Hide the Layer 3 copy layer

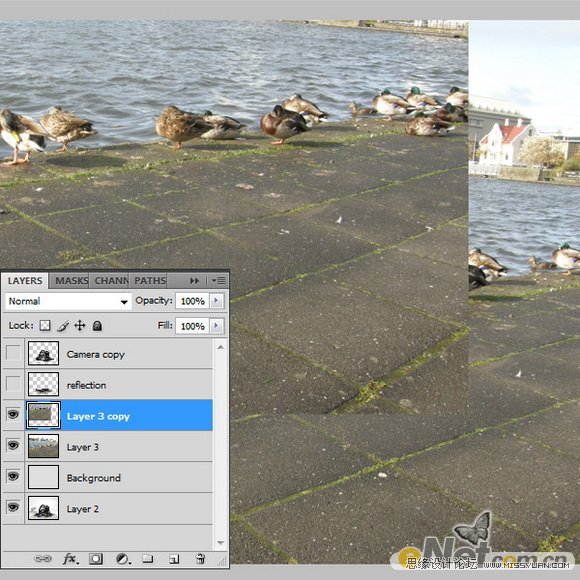click(13, 415)
